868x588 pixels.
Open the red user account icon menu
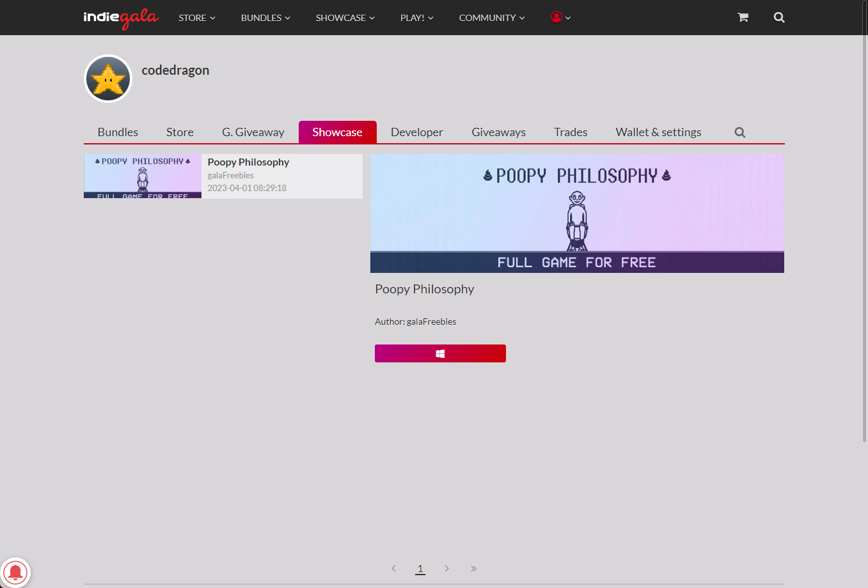pos(560,17)
